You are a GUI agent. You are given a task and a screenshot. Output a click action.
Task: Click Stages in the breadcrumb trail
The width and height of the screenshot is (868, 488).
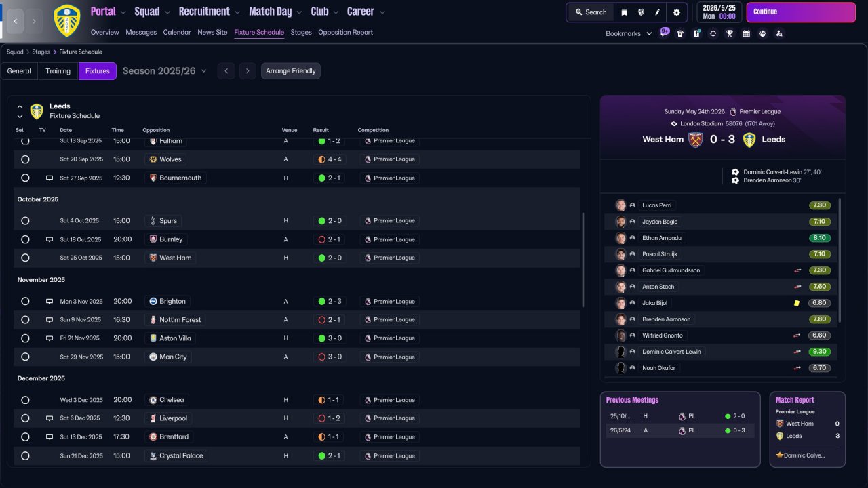tap(41, 52)
